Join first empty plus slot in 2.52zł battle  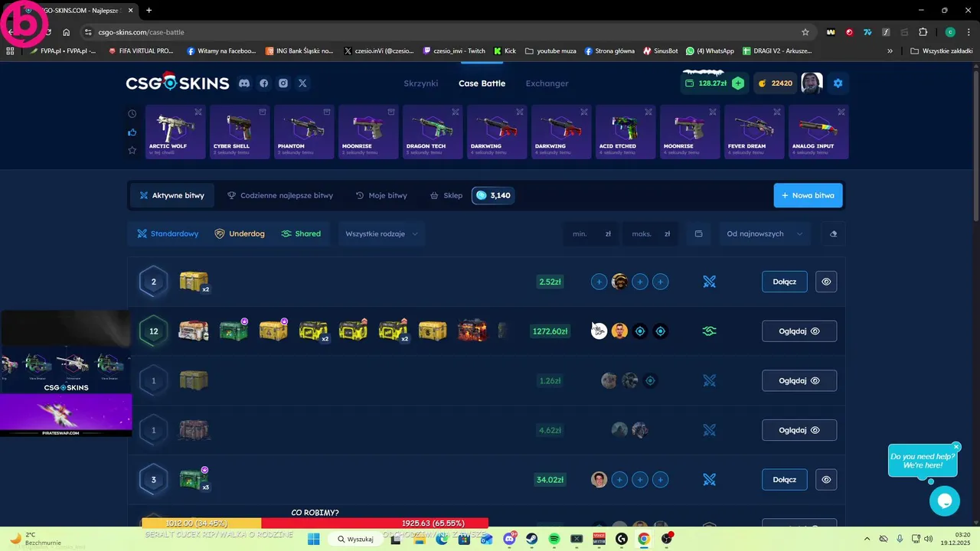pos(599,282)
